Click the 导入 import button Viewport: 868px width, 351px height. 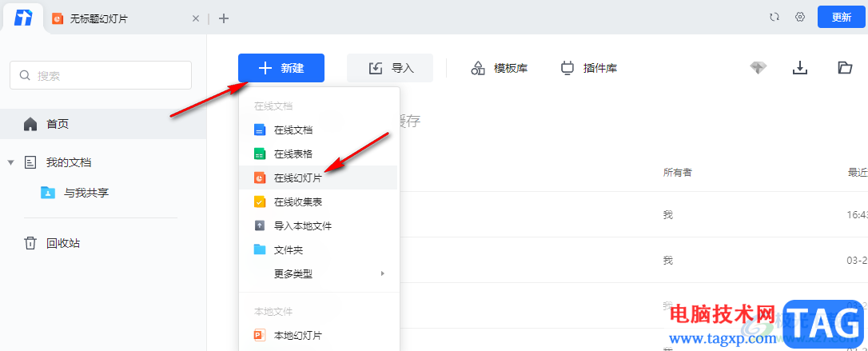[390, 68]
